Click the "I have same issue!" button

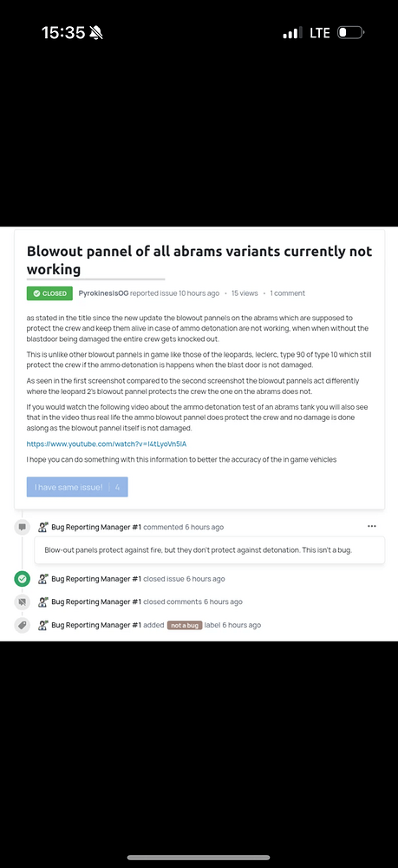pyautogui.click(x=77, y=487)
